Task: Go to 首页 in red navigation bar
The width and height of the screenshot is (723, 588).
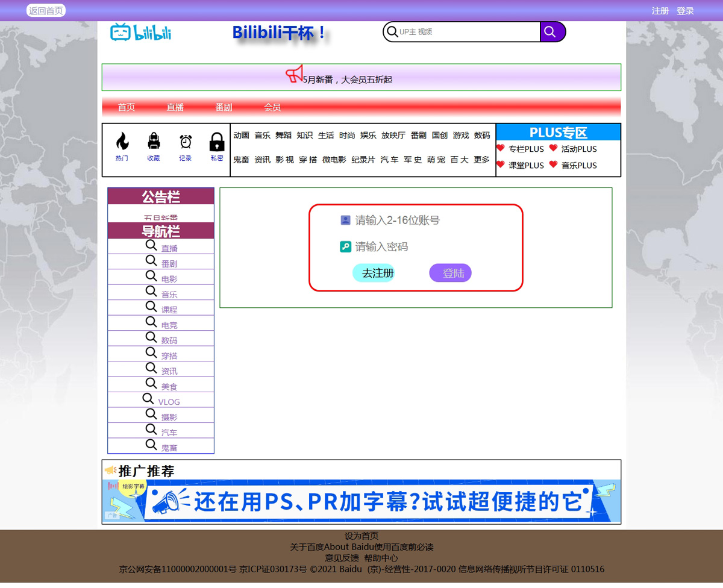Action: [127, 107]
